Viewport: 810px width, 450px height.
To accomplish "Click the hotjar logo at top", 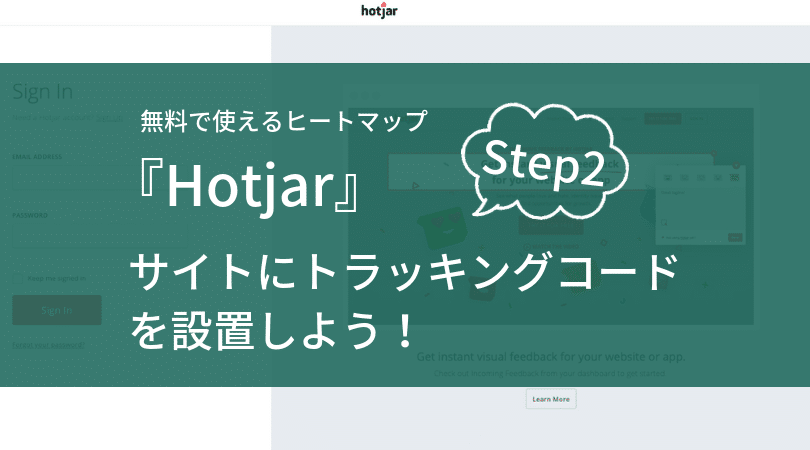I will pyautogui.click(x=379, y=10).
